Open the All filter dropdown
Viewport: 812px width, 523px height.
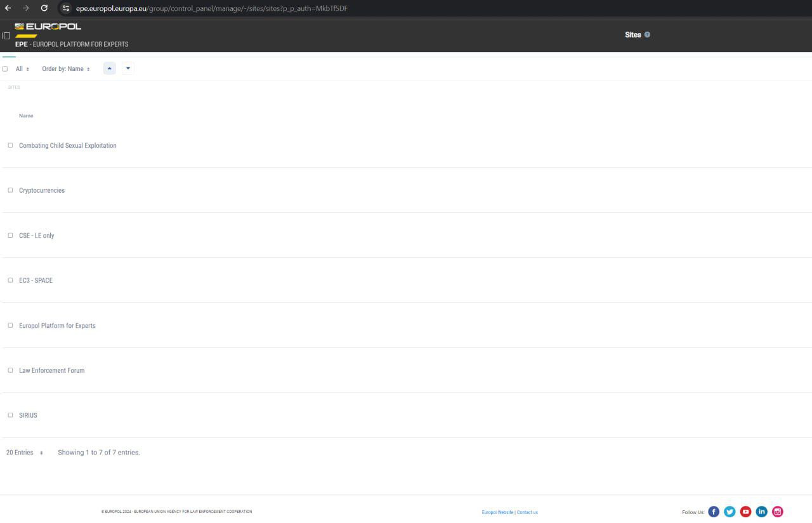(x=22, y=69)
